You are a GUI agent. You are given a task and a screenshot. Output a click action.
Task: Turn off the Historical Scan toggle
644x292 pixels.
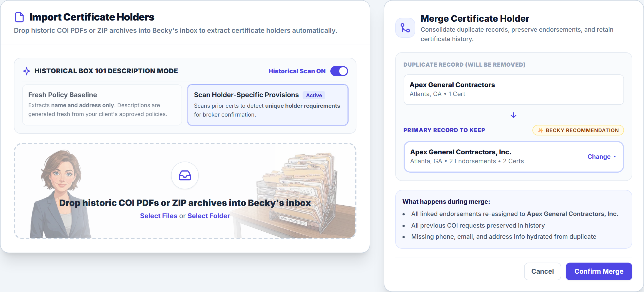(x=339, y=71)
